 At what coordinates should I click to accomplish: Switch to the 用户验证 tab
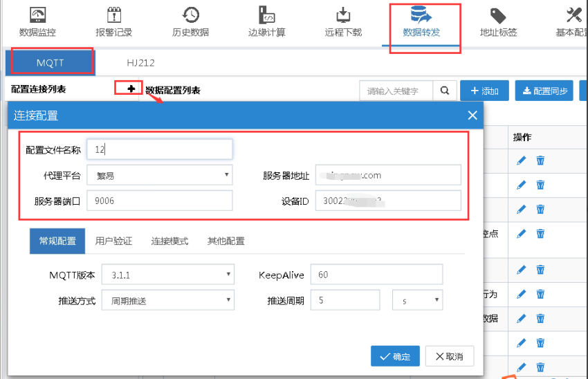(113, 241)
